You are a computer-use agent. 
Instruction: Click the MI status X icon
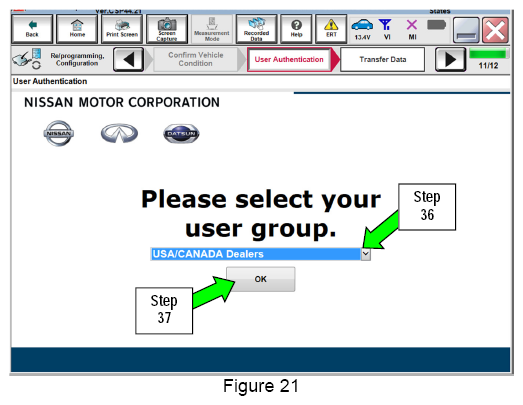412,29
